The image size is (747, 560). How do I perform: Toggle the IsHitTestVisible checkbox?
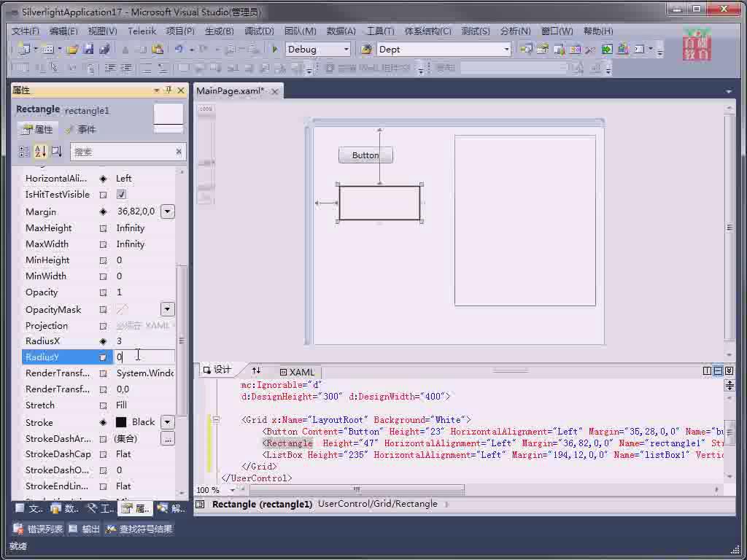click(x=121, y=194)
